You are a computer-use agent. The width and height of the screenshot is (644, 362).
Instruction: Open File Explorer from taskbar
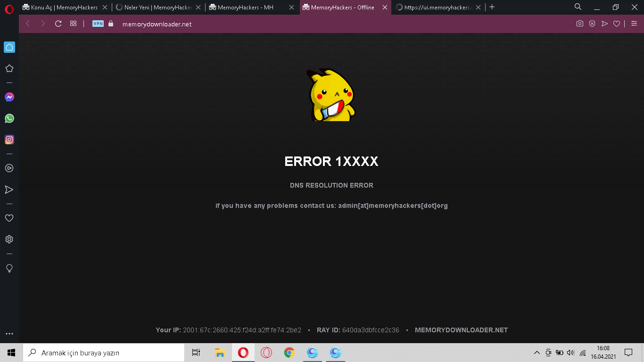[220, 353]
